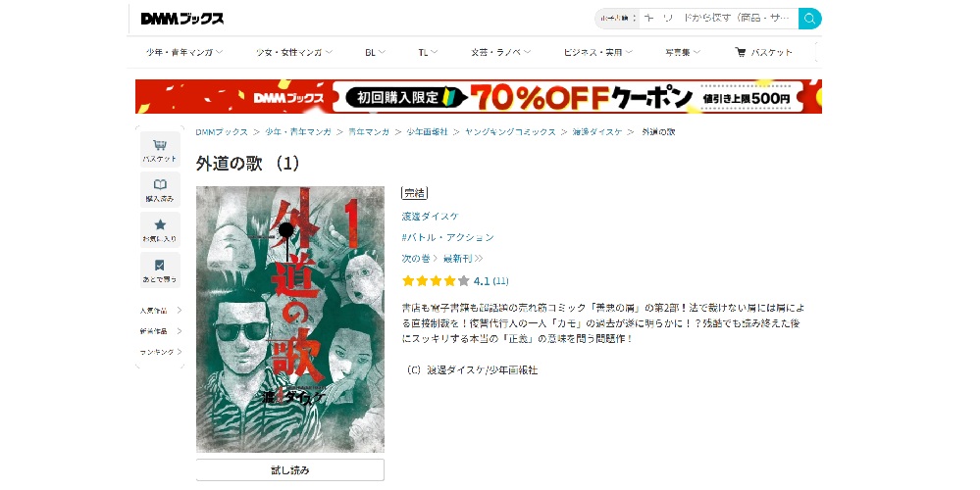Viewport: 980px width, 490px height.
Task: Open the 文芸・ラノベ menu
Action: coord(500,53)
